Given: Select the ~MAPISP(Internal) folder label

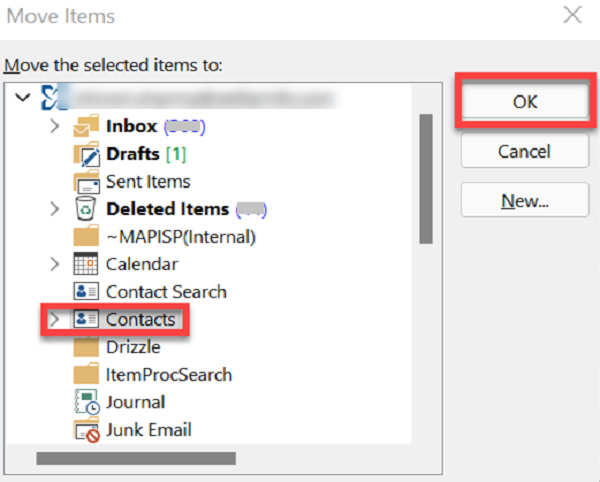Looking at the screenshot, I should coord(181,237).
